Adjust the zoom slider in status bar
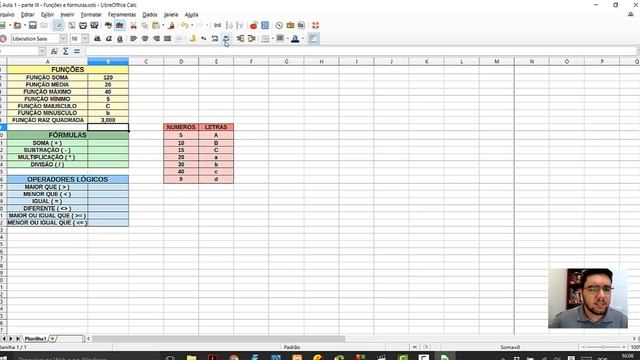 coord(603,347)
